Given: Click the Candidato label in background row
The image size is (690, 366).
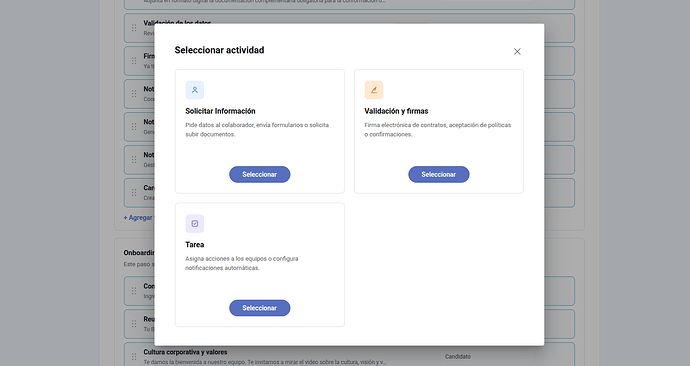Looking at the screenshot, I should [458, 356].
